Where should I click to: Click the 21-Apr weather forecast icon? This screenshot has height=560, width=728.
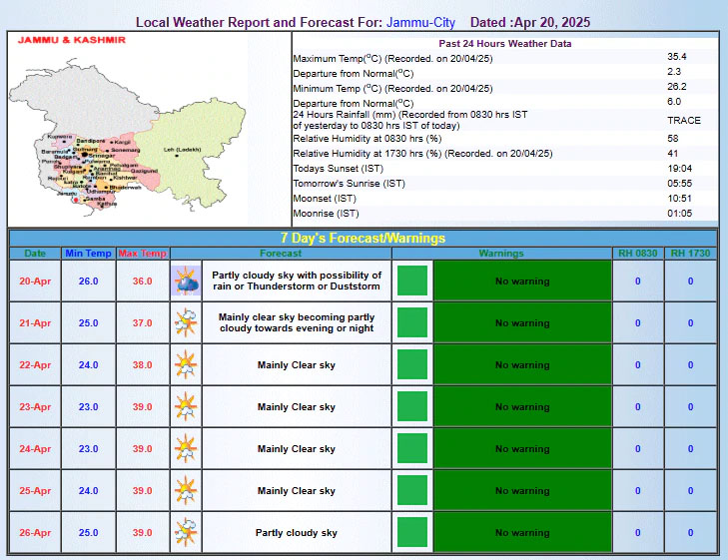[x=186, y=323]
